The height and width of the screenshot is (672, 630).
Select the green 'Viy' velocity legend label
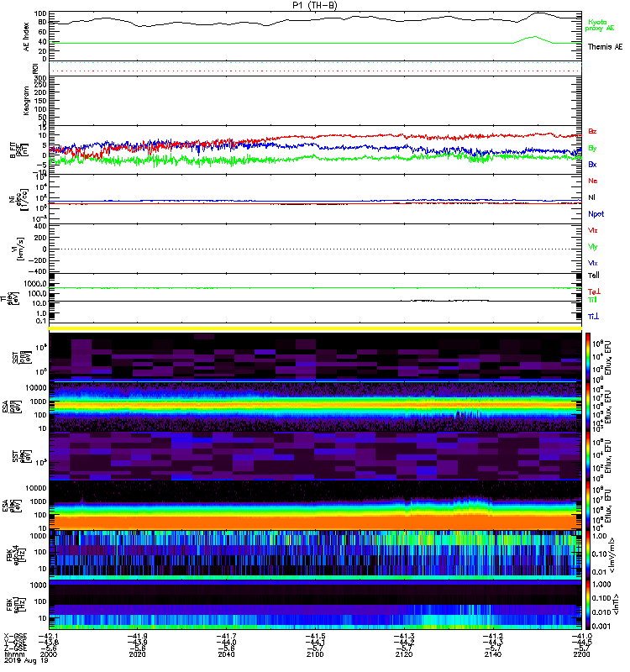click(x=592, y=247)
